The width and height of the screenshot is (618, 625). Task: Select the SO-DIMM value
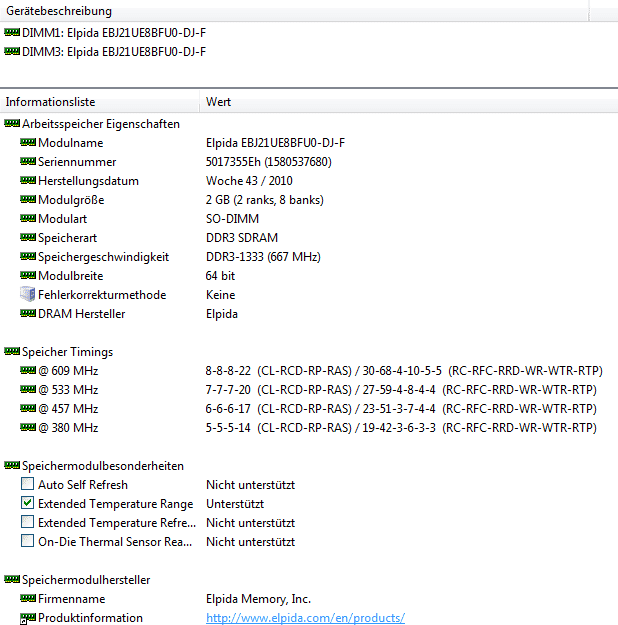pos(232,219)
